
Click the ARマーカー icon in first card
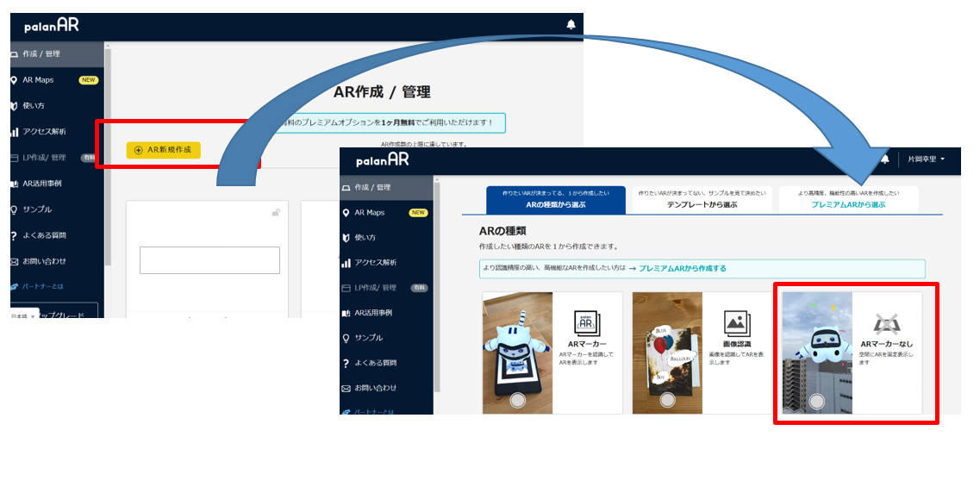click(587, 324)
